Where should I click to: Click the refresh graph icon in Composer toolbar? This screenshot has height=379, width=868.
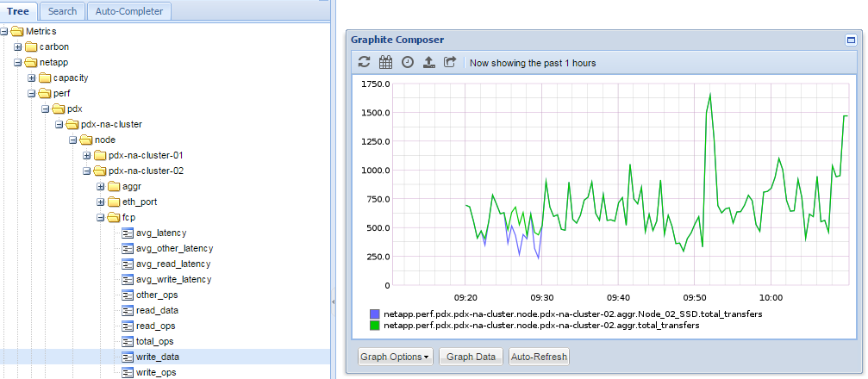click(365, 62)
